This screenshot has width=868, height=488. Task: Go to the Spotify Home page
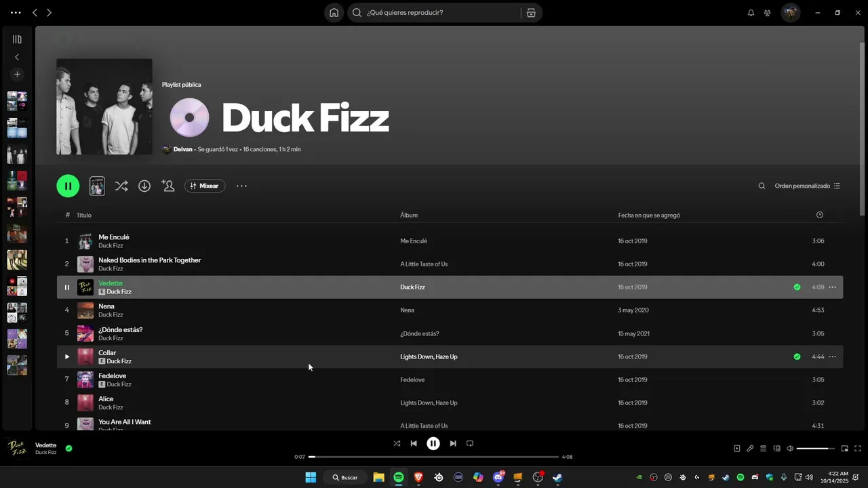334,12
